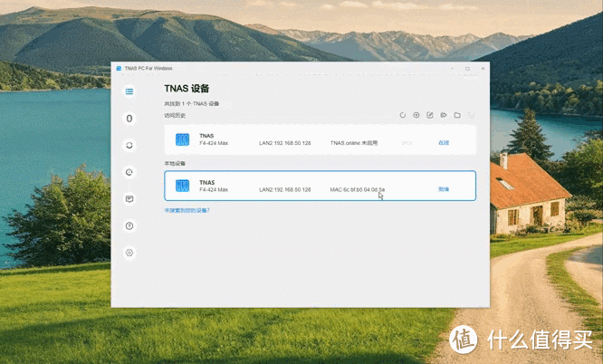Click the MAC address in local device row
Viewport: 603px width, 364px height.
point(358,189)
